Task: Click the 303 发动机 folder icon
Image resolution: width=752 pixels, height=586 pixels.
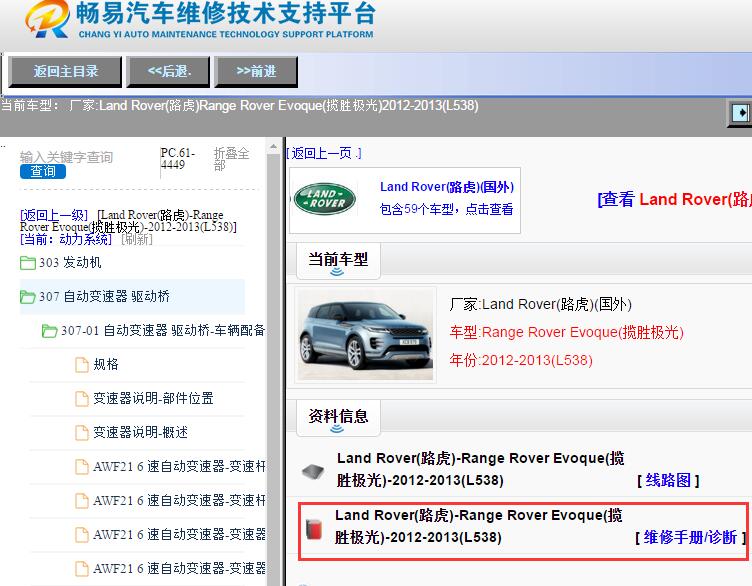Action: point(28,263)
